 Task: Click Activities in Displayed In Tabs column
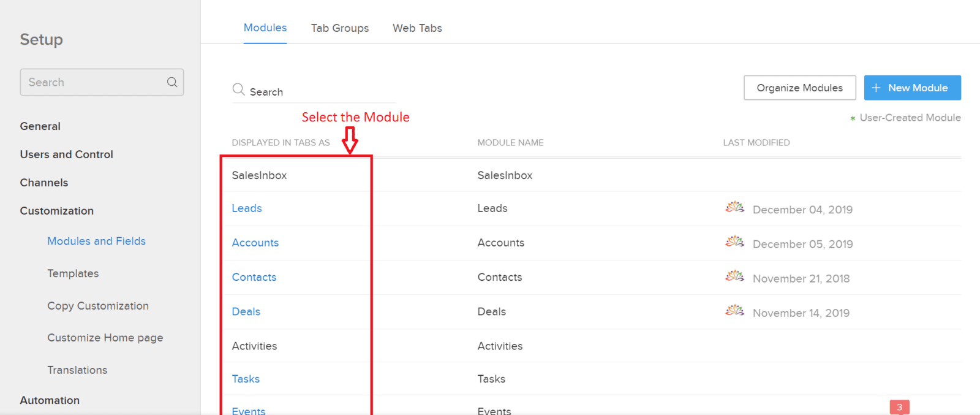pos(254,346)
